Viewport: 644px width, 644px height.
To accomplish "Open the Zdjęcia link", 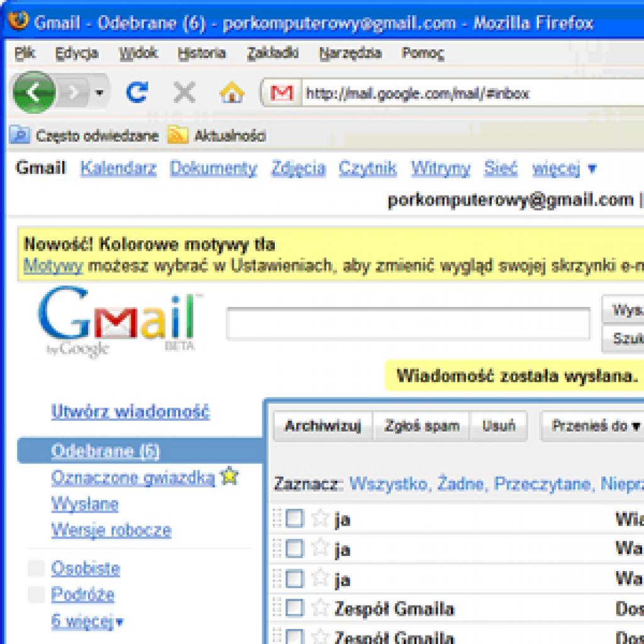I will point(298,168).
